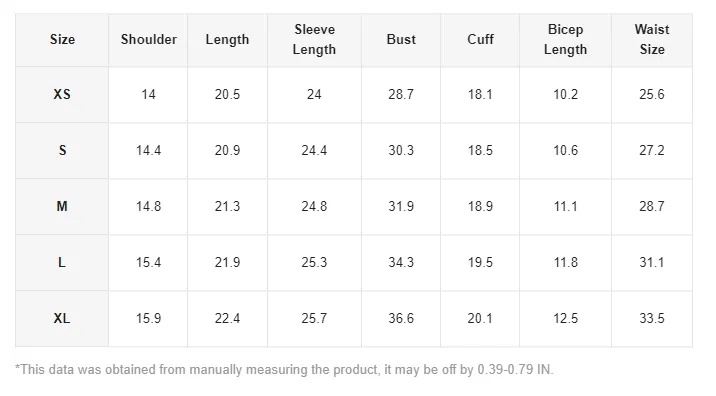
Task: Click the Waist Size column header
Action: [x=652, y=40]
